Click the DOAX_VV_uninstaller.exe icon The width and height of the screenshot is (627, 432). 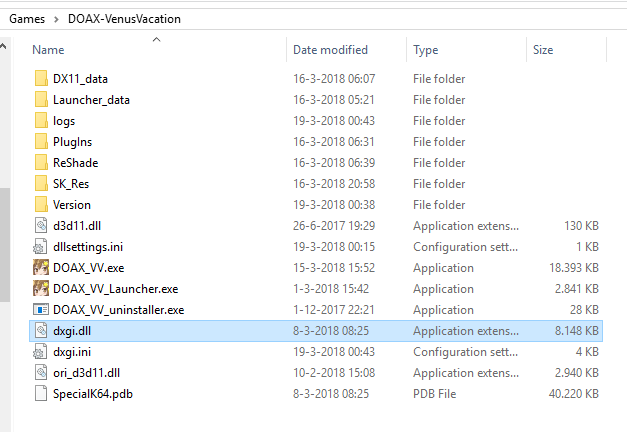[41, 310]
